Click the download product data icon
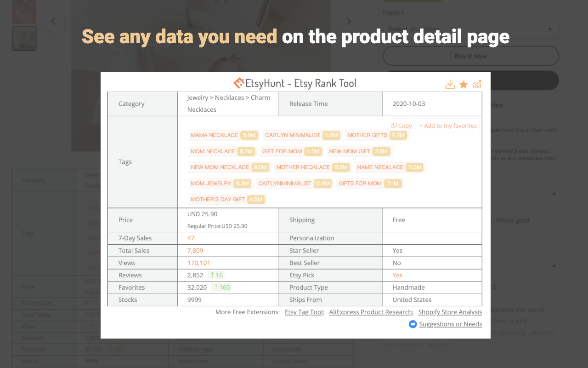This screenshot has width=588, height=368. point(450,84)
